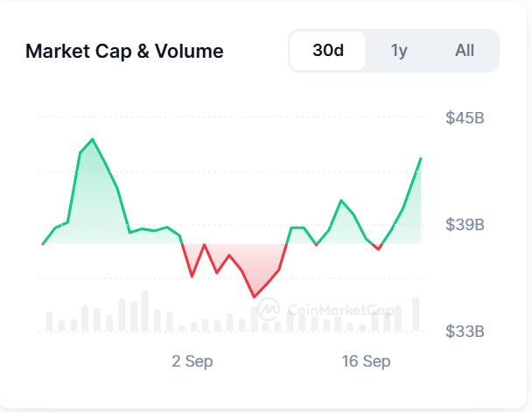The width and height of the screenshot is (532, 413).
Task: Click the tallest volume bar on left
Action: point(145,311)
